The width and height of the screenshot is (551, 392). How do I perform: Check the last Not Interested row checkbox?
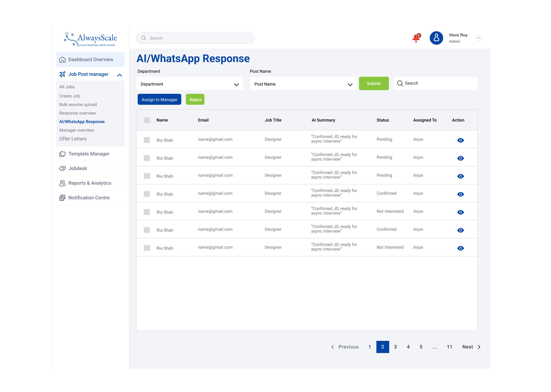[147, 248]
